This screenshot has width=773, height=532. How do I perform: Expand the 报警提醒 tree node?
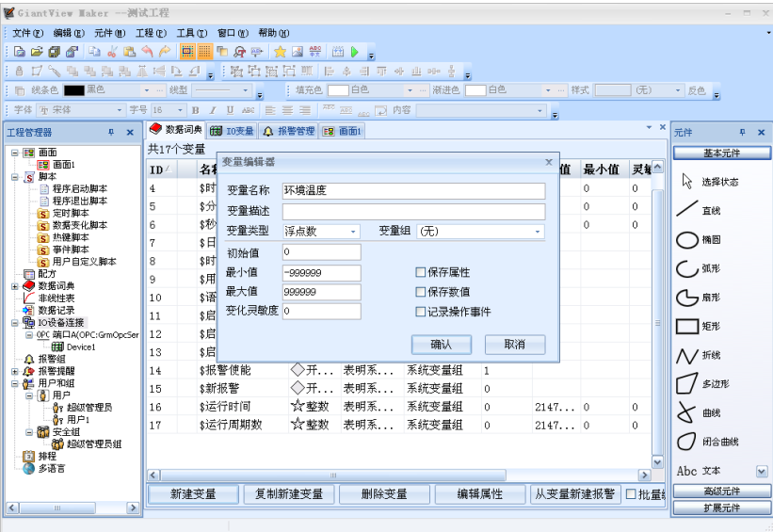click(x=15, y=371)
